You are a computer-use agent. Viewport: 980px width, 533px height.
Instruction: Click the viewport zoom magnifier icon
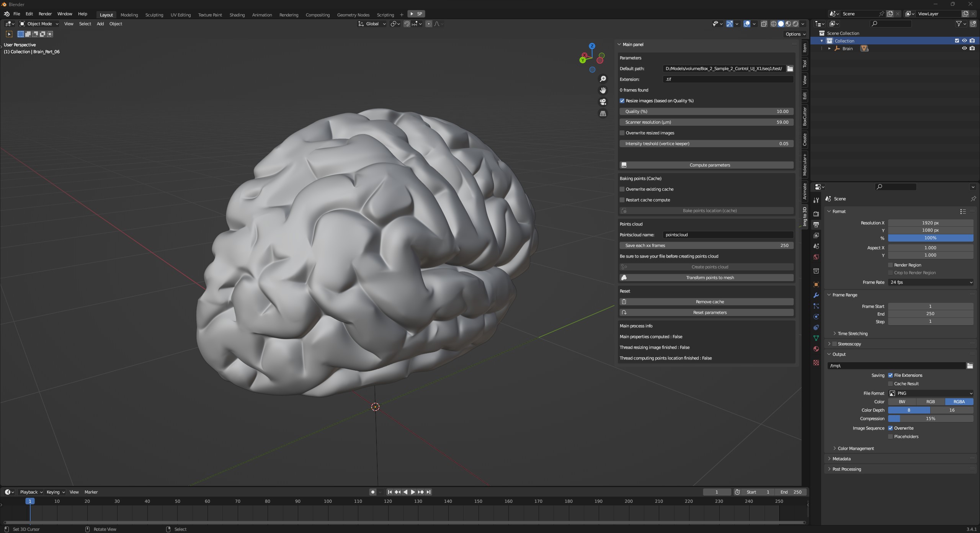pyautogui.click(x=603, y=78)
